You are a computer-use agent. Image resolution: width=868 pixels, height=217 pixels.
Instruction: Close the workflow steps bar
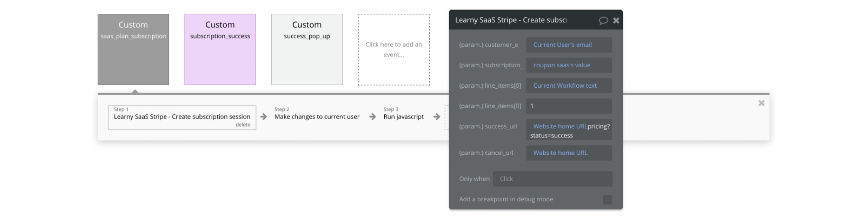point(761,103)
